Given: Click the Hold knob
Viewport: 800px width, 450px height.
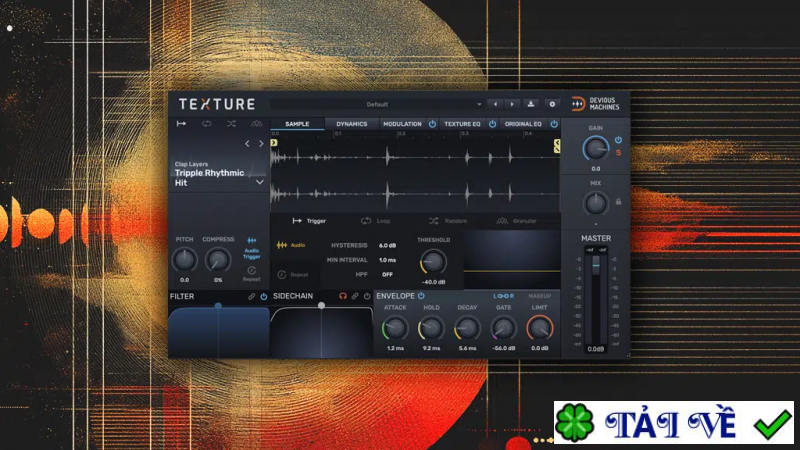Looking at the screenshot, I should 431,329.
